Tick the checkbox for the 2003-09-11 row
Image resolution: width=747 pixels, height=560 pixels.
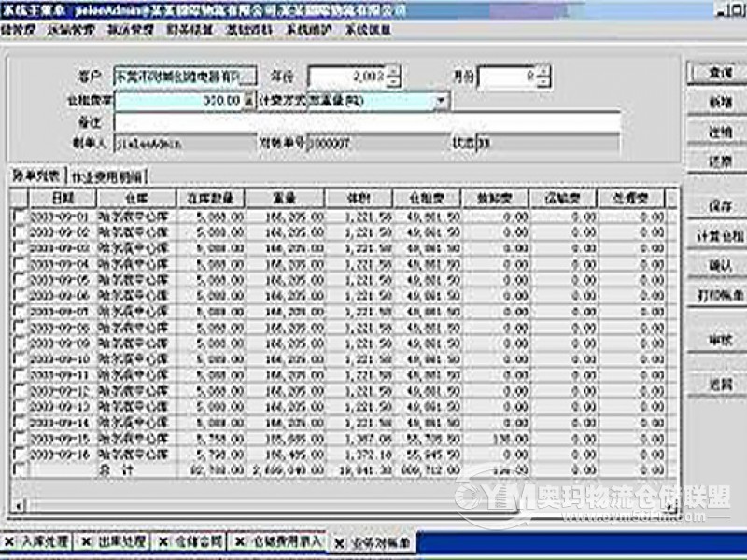[x=20, y=375]
